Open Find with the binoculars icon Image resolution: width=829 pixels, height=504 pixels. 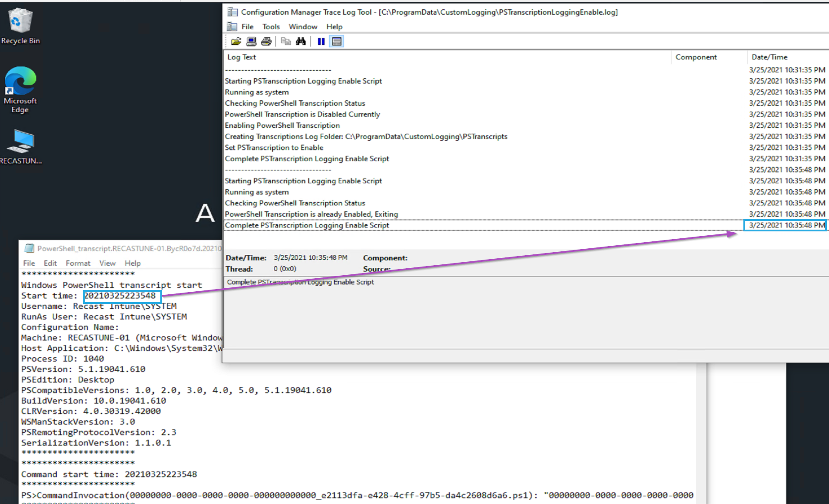pyautogui.click(x=301, y=42)
